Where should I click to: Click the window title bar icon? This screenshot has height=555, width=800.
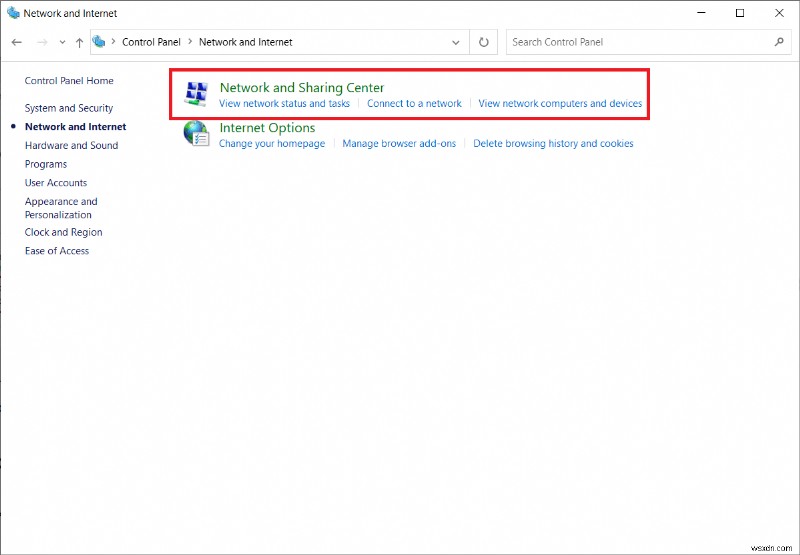tap(13, 13)
